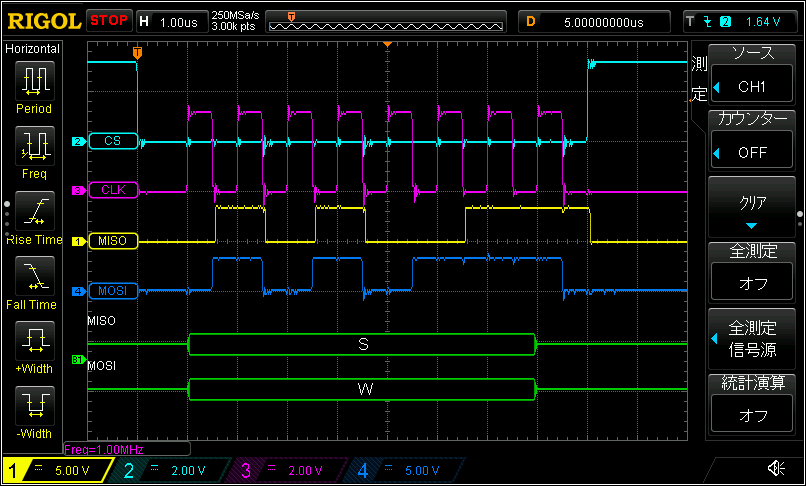
Task: Select the Freq measurement icon
Action: click(x=34, y=146)
